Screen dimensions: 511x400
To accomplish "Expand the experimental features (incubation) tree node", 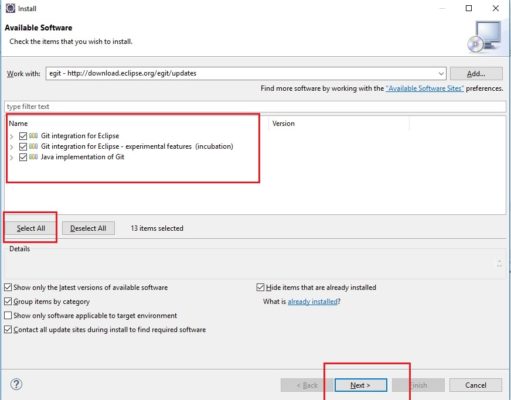I will point(11,147).
